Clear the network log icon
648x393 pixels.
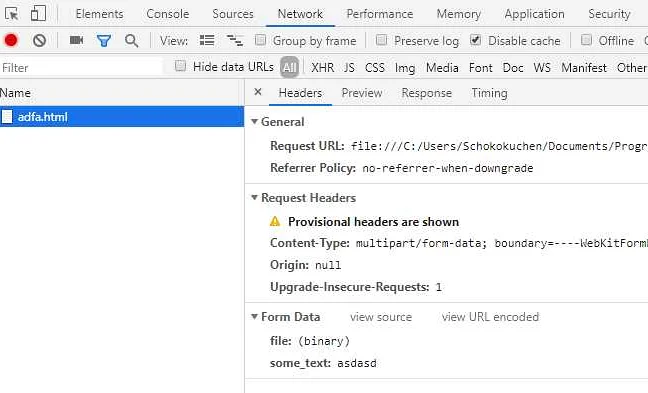40,40
